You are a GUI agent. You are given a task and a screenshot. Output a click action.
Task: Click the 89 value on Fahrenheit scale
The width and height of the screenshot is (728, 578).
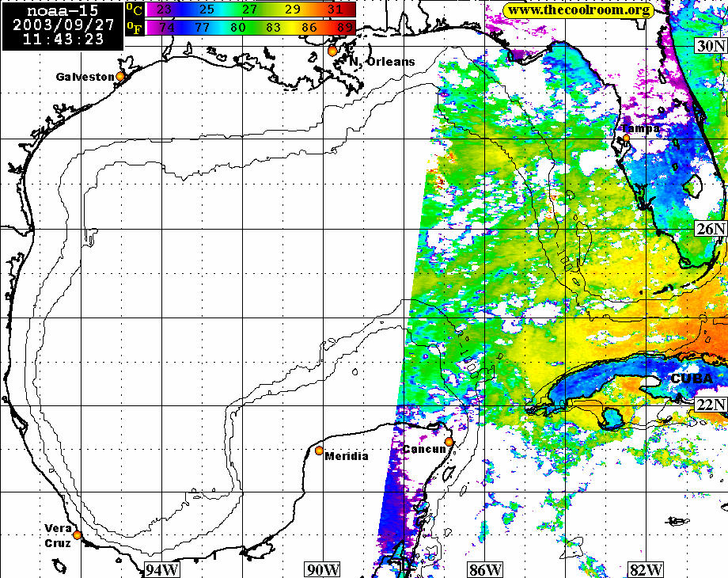(x=345, y=28)
